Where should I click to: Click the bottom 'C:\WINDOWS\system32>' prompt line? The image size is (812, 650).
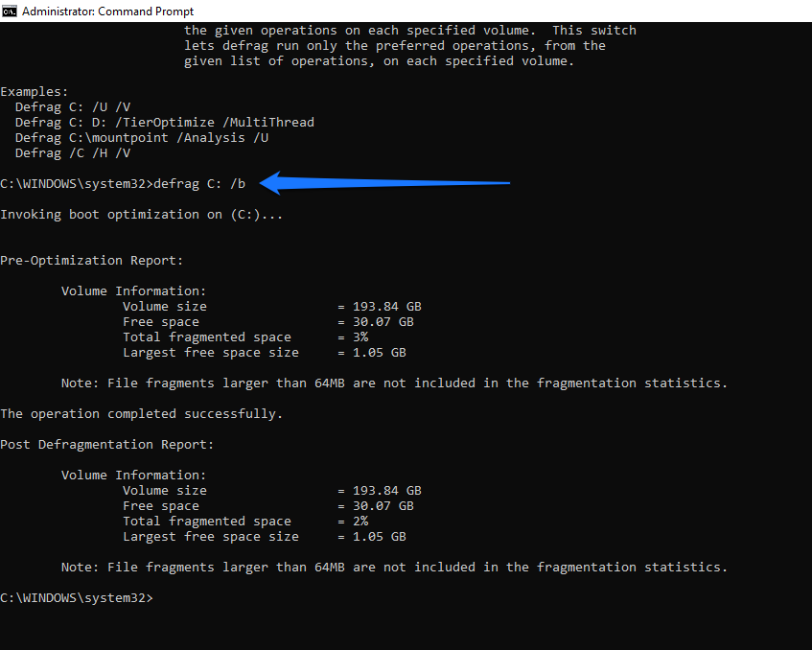coord(77,597)
